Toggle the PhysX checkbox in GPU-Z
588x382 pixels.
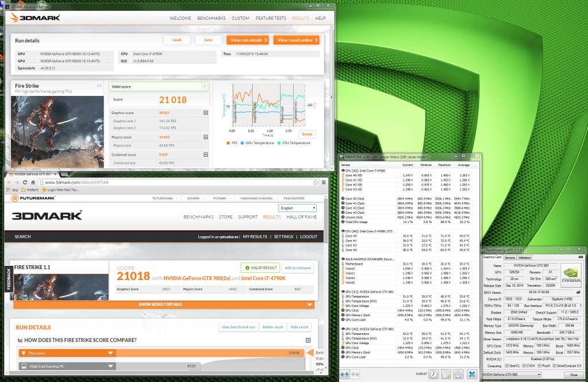click(539, 366)
